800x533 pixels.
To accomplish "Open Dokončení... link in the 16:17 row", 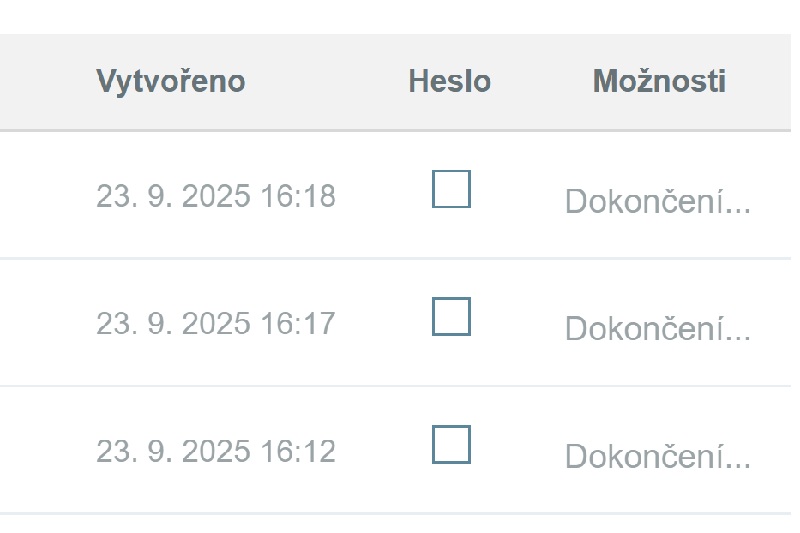I will coord(658,328).
